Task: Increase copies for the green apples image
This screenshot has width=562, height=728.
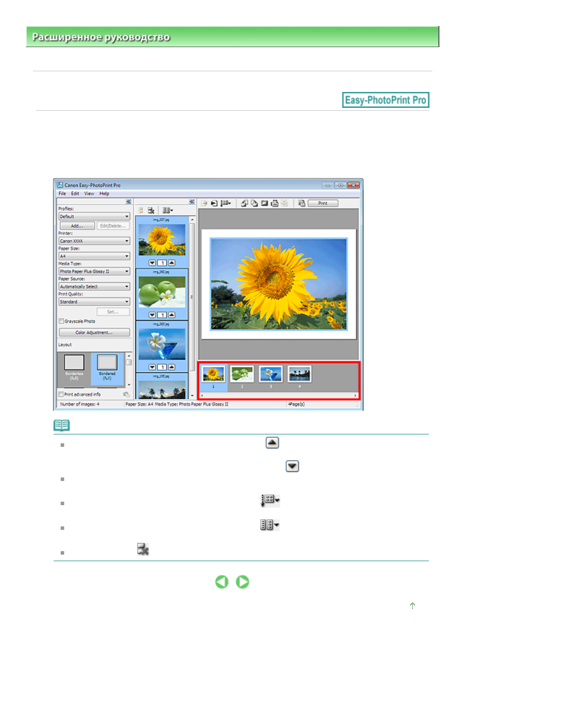Action: [x=171, y=315]
